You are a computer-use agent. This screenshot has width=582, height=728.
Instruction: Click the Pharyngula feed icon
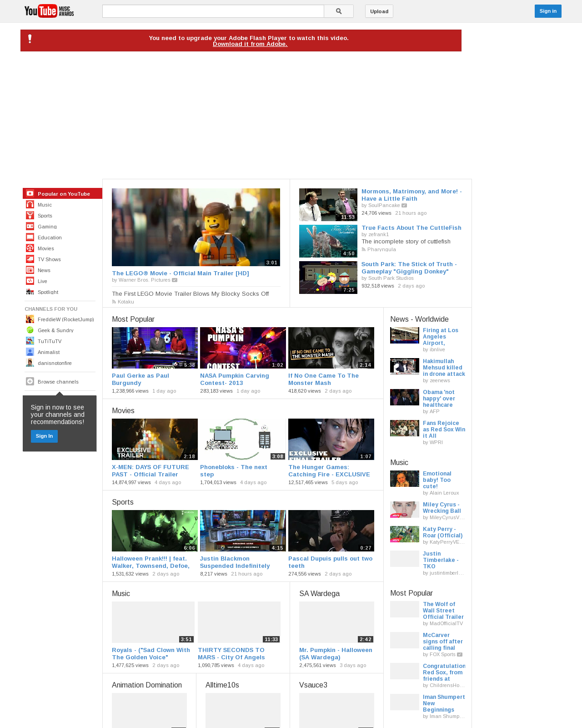pos(364,249)
